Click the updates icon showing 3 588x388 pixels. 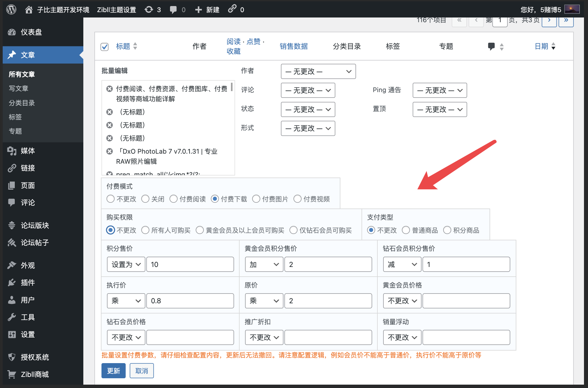coord(153,9)
